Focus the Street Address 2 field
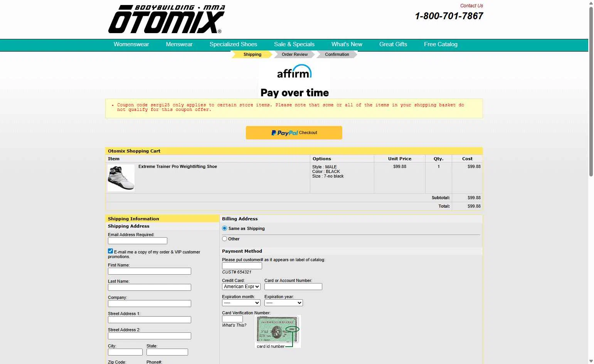This screenshot has width=594, height=364. pyautogui.click(x=150, y=336)
